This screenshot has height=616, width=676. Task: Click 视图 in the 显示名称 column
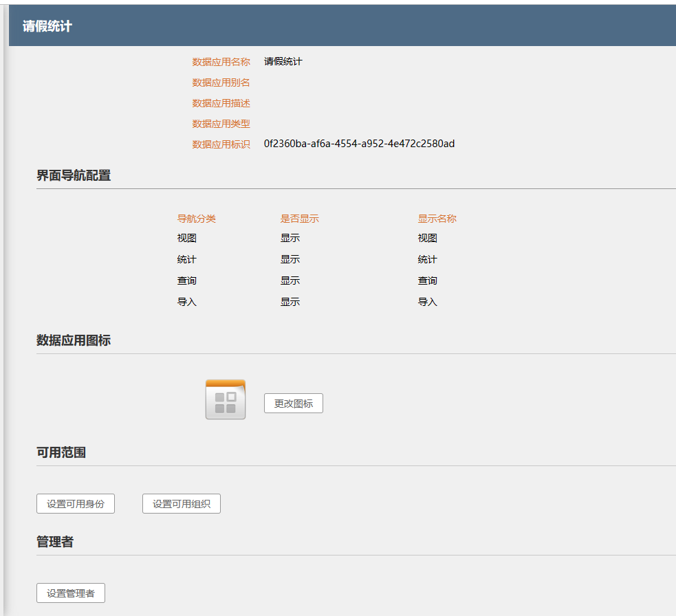[428, 238]
